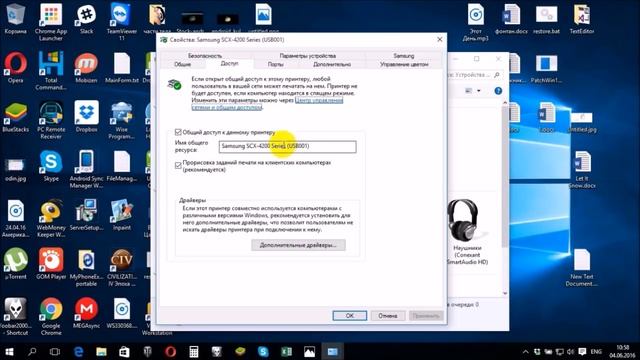Open the Ports tab

(276, 64)
